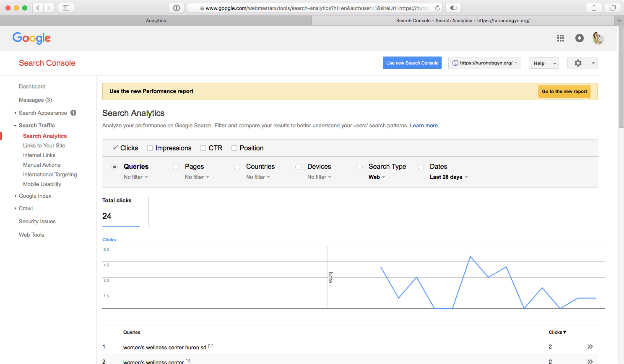
Task: Click Go to the new report button
Action: click(x=564, y=91)
